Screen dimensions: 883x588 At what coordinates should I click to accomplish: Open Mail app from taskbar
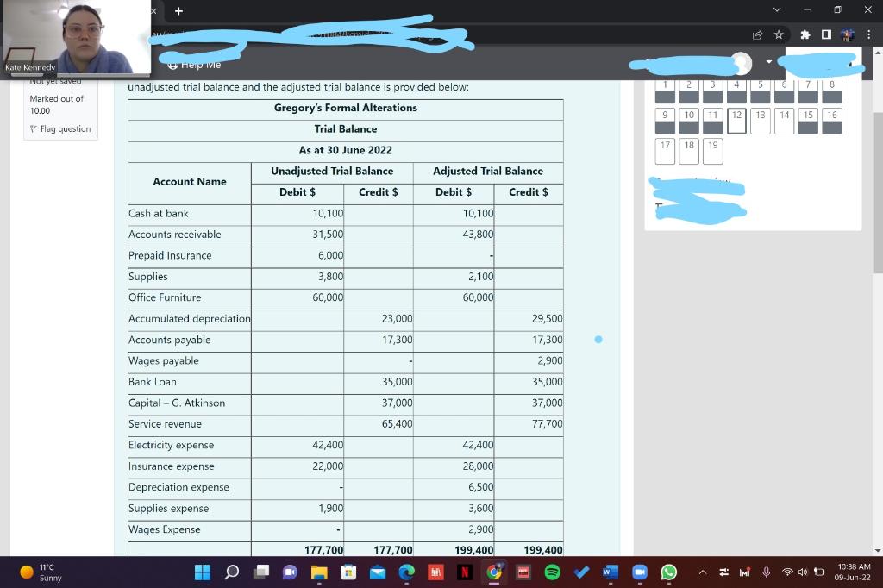click(378, 572)
